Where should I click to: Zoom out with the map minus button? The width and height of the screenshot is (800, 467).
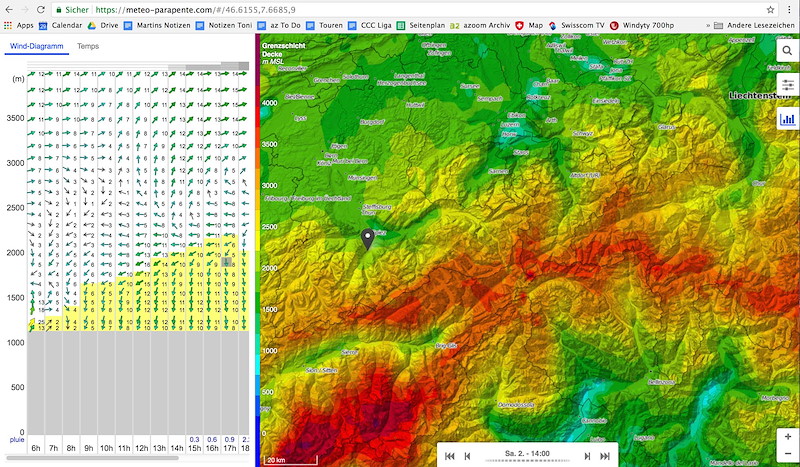(x=788, y=454)
